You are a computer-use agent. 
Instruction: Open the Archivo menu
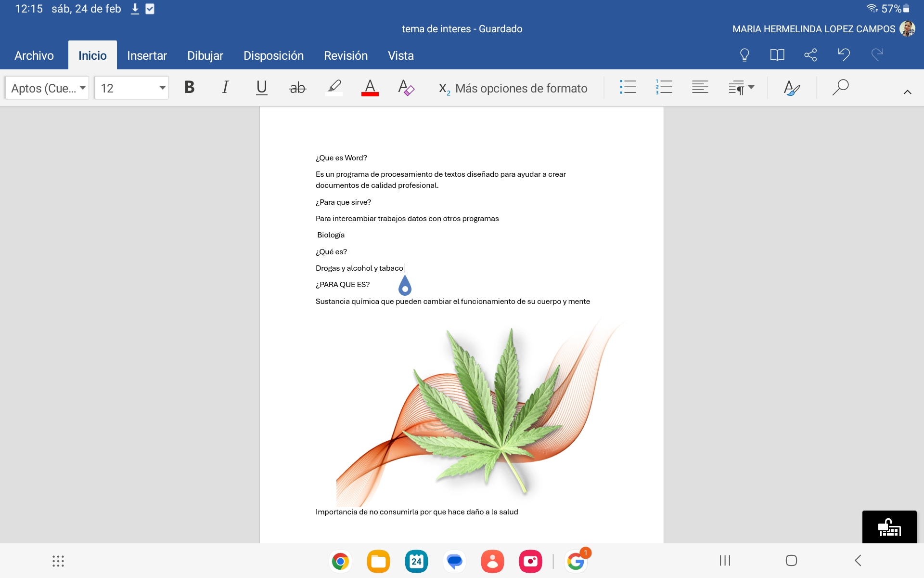34,56
